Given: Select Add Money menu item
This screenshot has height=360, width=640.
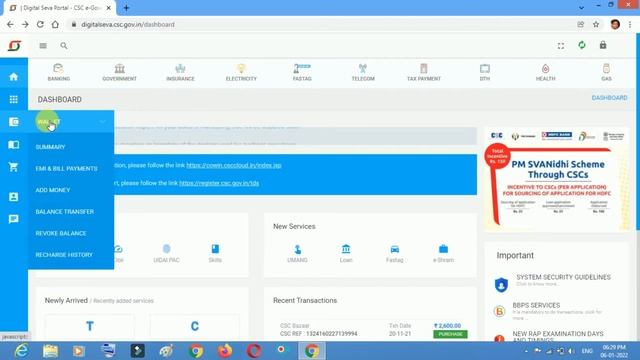Looking at the screenshot, I should pyautogui.click(x=53, y=190).
